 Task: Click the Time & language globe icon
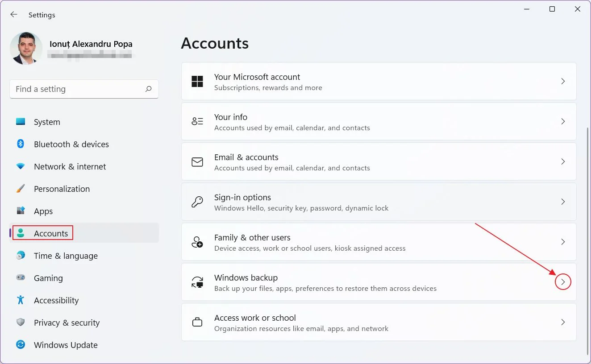tap(21, 256)
